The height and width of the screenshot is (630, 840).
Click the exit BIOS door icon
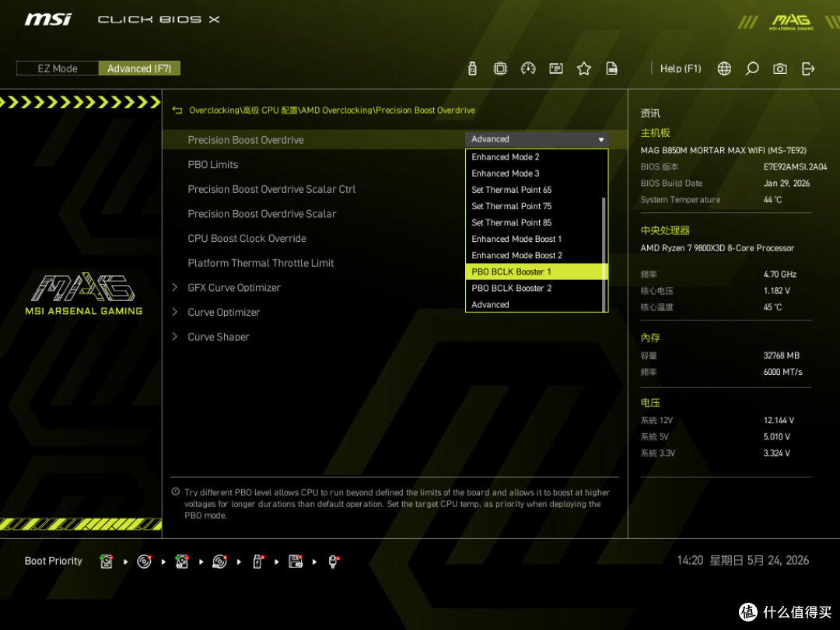(807, 68)
